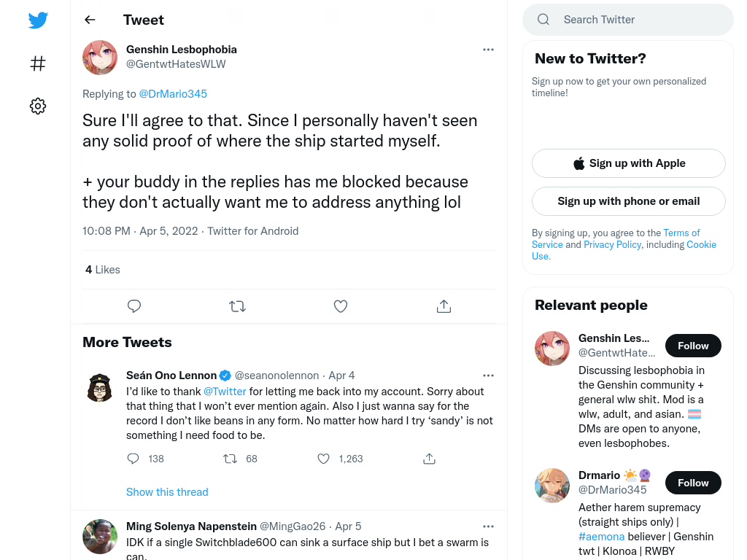747x560 pixels.
Task: Open the Settings gear icon
Action: click(x=38, y=106)
